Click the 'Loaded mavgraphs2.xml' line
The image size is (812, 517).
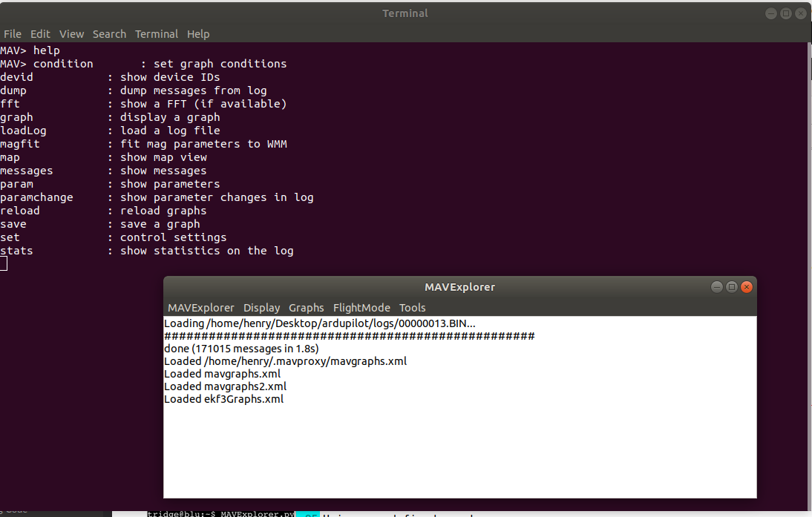226,386
